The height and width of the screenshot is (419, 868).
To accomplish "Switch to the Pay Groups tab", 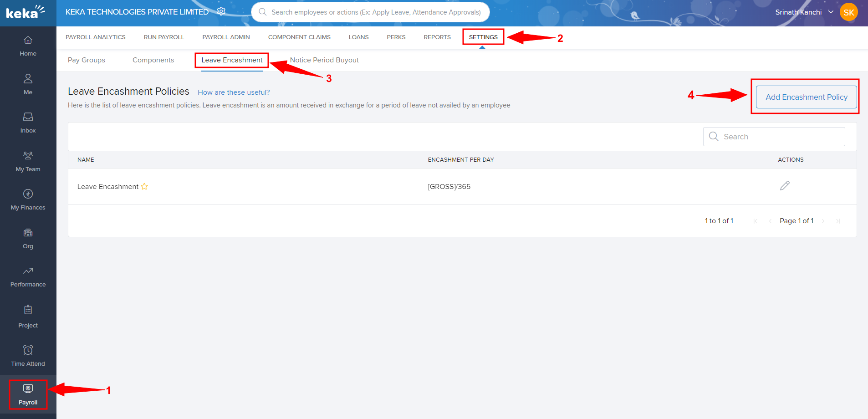I will pos(86,60).
